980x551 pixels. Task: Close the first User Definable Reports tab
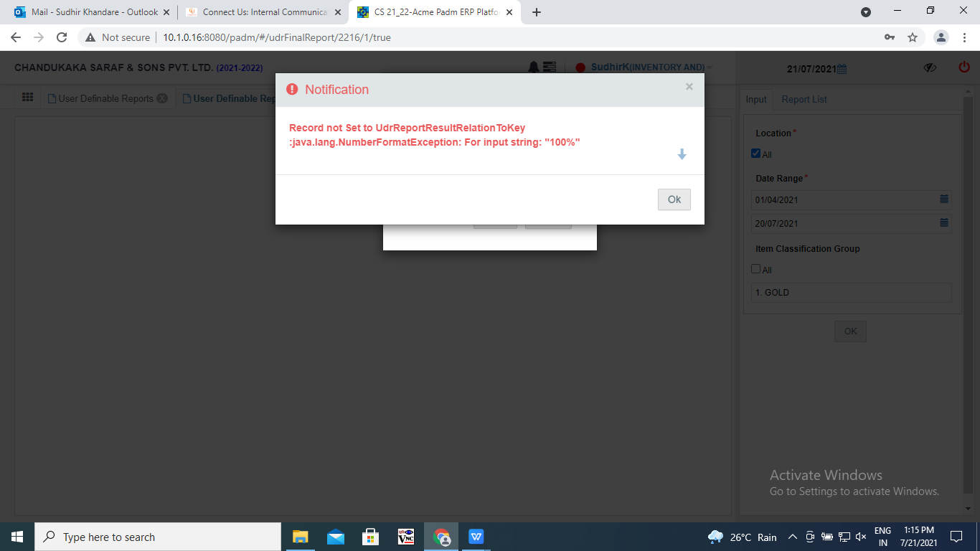pos(162,98)
